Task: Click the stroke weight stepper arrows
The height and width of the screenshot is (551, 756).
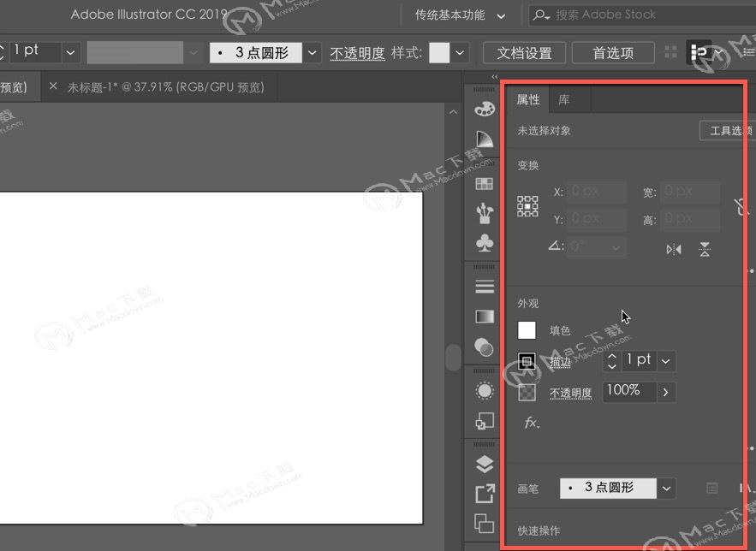Action: (x=612, y=361)
